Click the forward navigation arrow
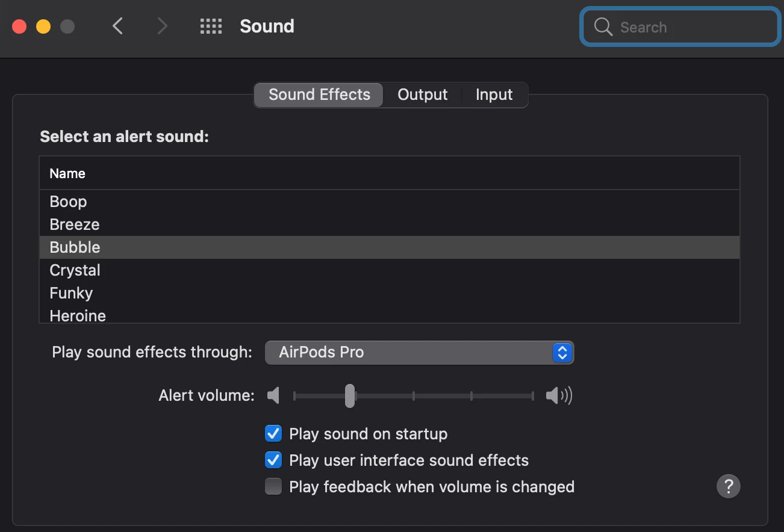The height and width of the screenshot is (532, 784). coord(162,26)
